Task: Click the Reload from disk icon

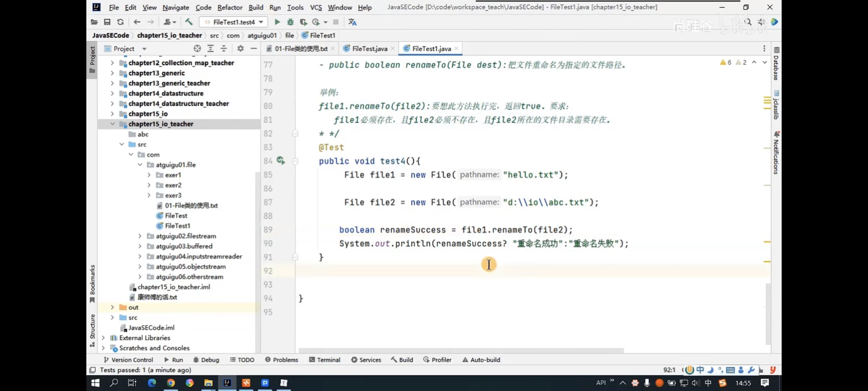Action: [x=120, y=22]
